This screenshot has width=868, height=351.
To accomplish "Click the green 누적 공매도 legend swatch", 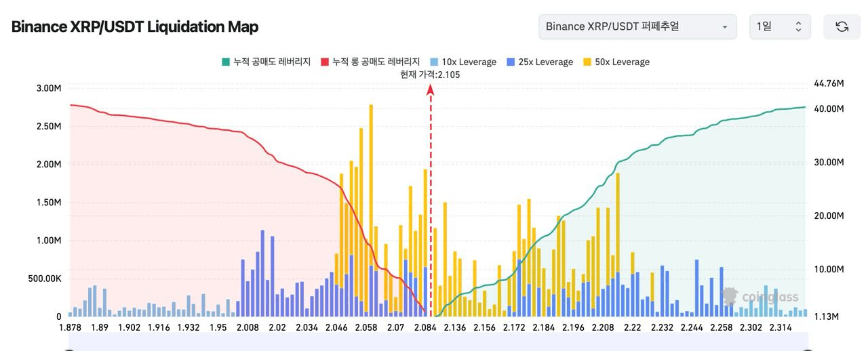I will [x=225, y=62].
